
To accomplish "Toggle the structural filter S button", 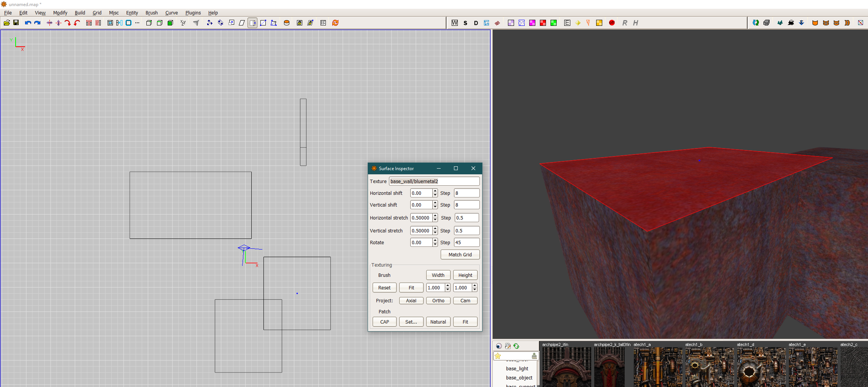I will pos(465,23).
